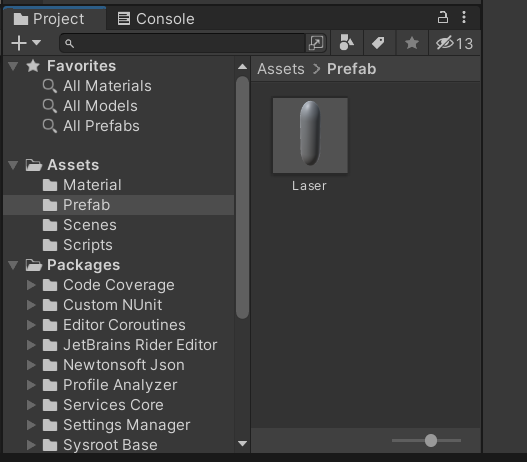Image resolution: width=527 pixels, height=462 pixels.
Task: Open the search by label filter
Action: pos(379,43)
